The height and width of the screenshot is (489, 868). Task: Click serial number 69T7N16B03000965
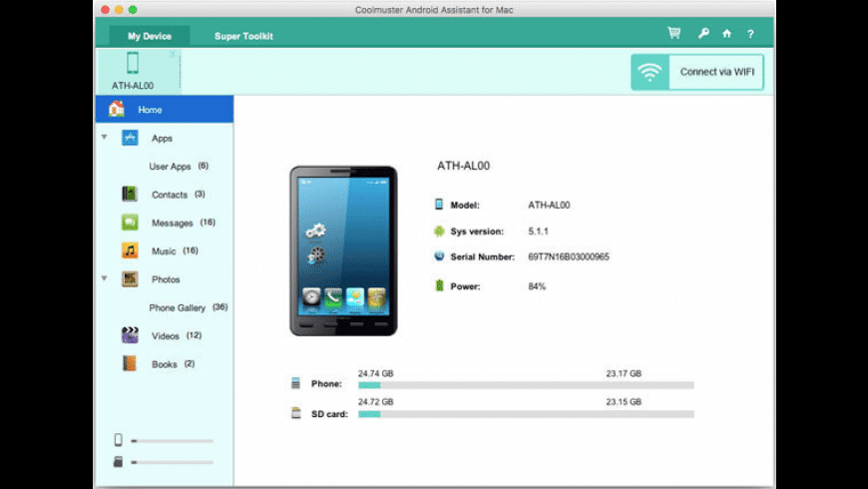[x=569, y=256]
